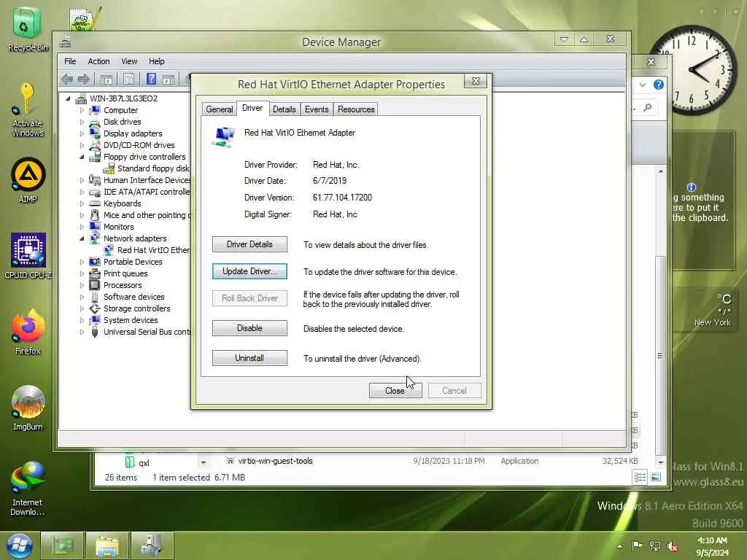Switch to the General tab
Viewport: 747px width, 560px height.
pyautogui.click(x=219, y=109)
